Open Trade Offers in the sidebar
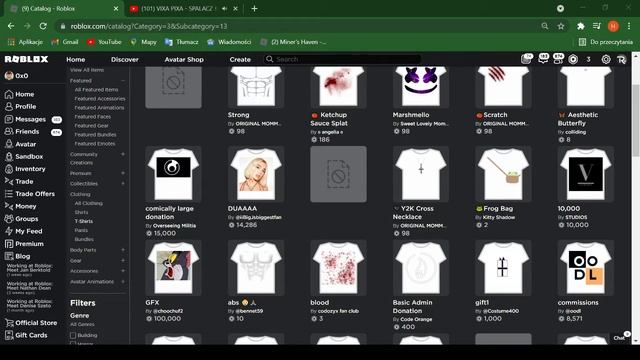Viewport: 640px width, 360px height. coord(29,194)
